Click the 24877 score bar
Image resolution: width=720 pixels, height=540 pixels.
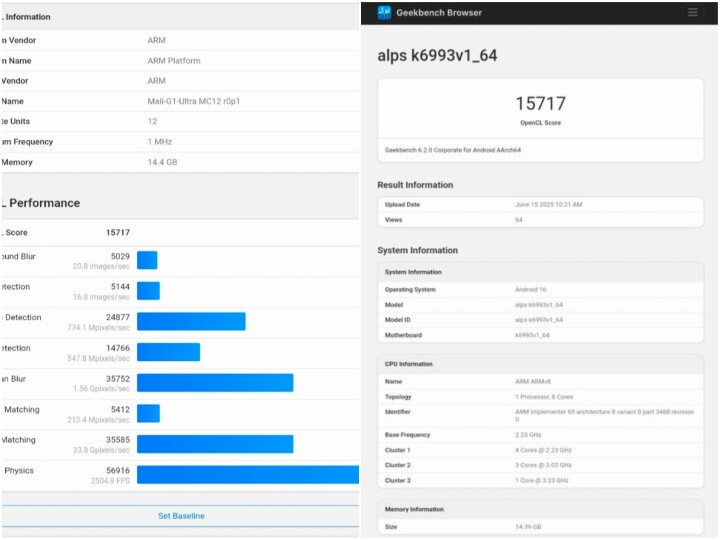pyautogui.click(x=191, y=321)
